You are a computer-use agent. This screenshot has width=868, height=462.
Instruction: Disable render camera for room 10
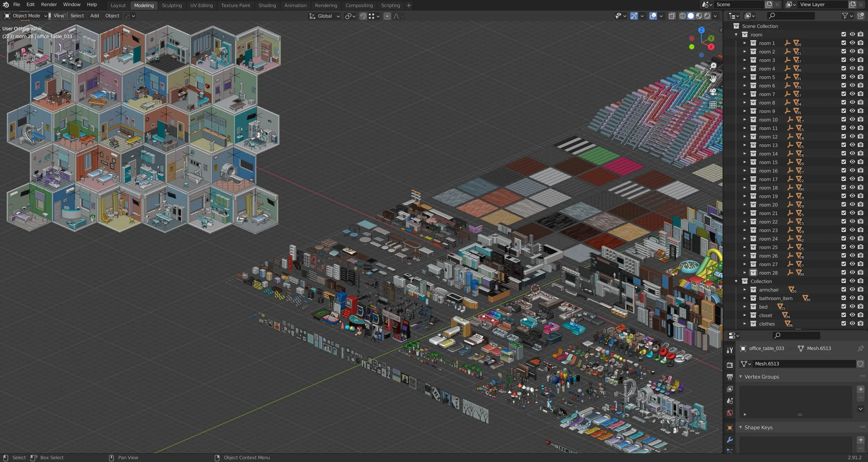pos(861,119)
